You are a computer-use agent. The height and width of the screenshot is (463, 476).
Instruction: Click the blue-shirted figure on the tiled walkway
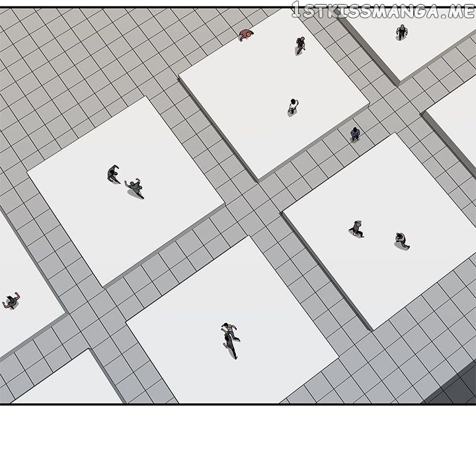(x=355, y=134)
